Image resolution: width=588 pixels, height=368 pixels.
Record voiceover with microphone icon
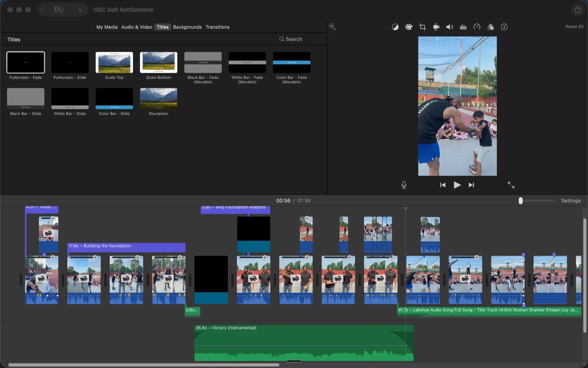[404, 185]
